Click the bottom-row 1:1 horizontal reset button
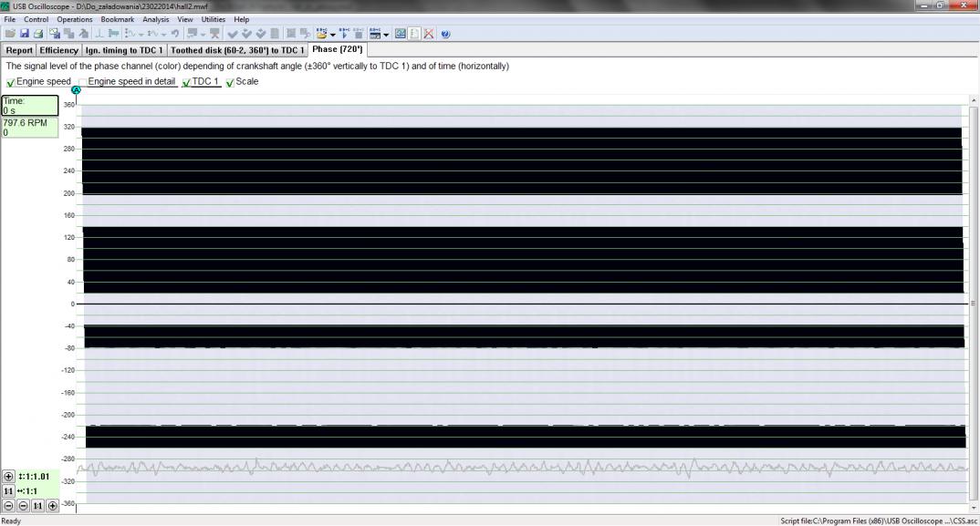Image resolution: width=980 pixels, height=526 pixels. [37, 505]
